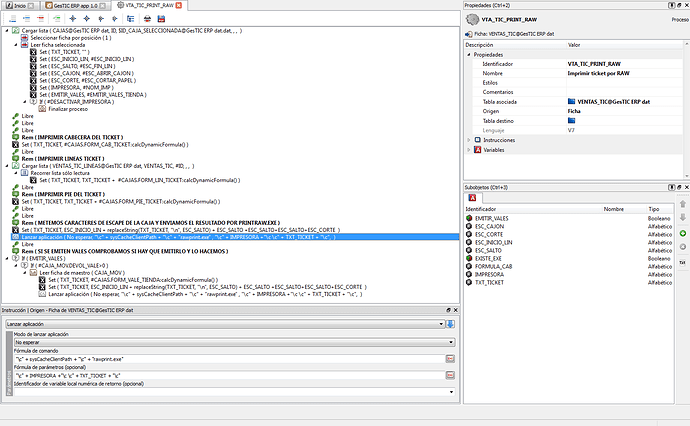Open formula editor for Fórmula de parámetros
The image size is (690, 426).
coord(450,375)
